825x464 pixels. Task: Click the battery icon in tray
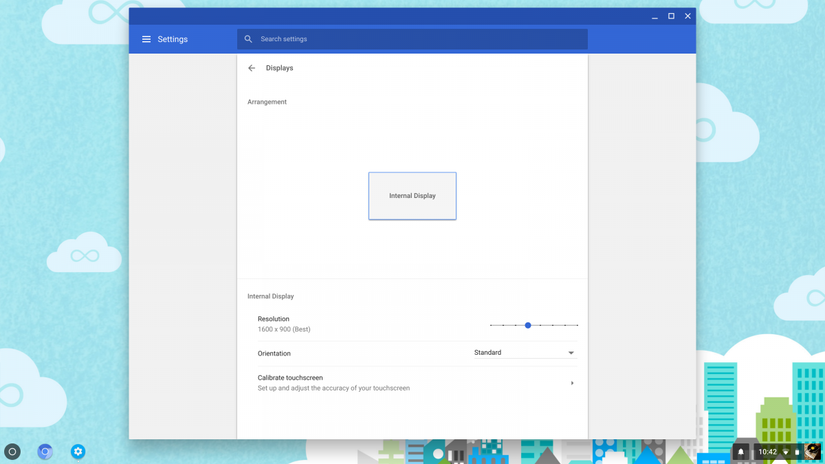(797, 452)
